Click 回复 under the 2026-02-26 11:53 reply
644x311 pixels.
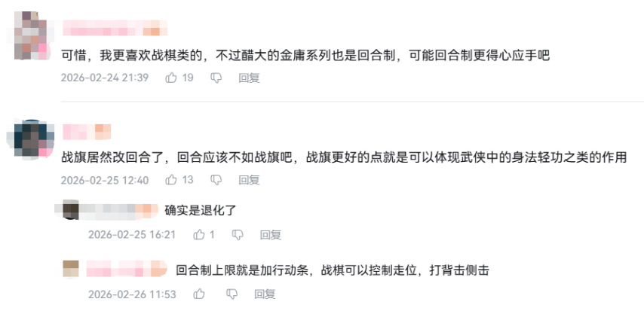point(271,294)
